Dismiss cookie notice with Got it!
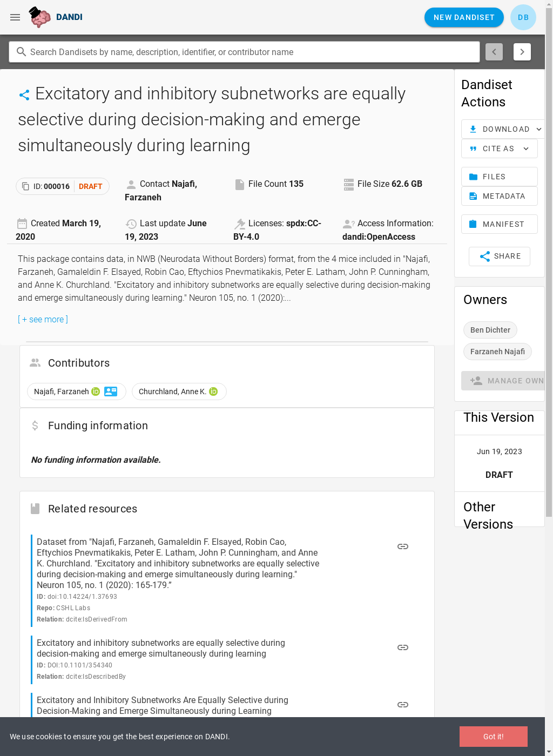 coord(494,737)
